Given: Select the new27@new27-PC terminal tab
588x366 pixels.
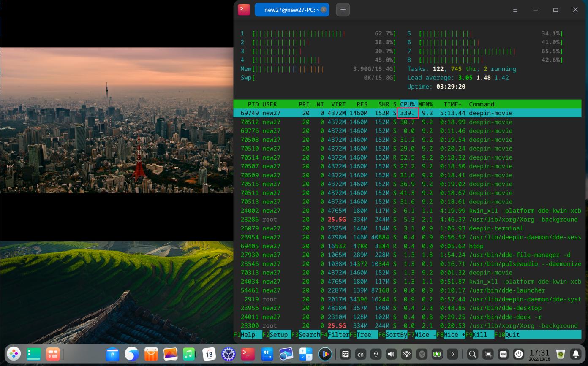Looking at the screenshot, I should [x=287, y=10].
